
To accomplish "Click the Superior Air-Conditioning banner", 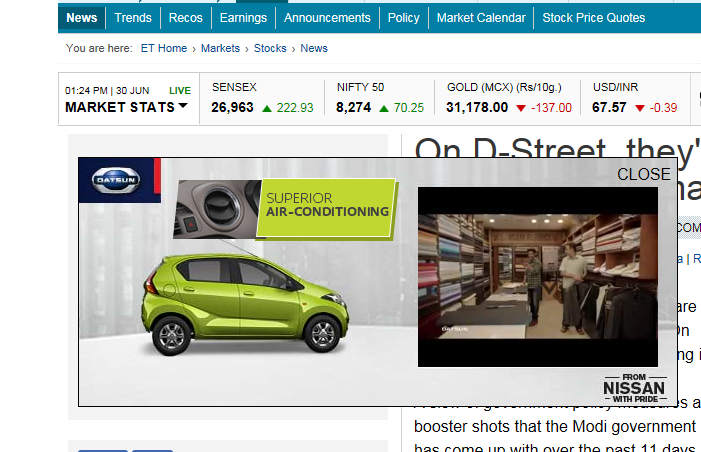I will tap(326, 208).
